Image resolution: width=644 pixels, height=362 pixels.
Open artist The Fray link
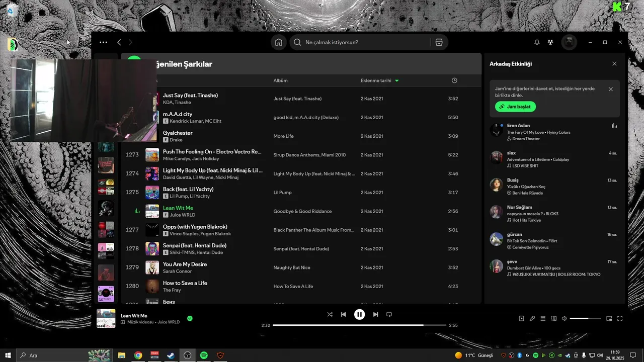click(x=172, y=290)
